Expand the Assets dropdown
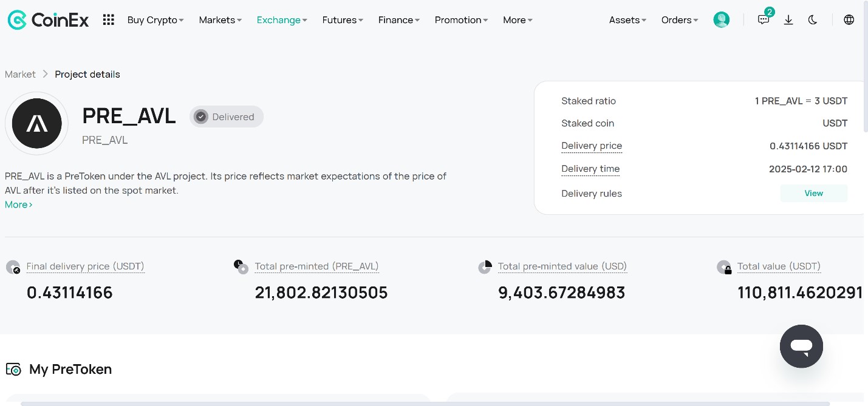The height and width of the screenshot is (406, 868). [x=627, y=20]
